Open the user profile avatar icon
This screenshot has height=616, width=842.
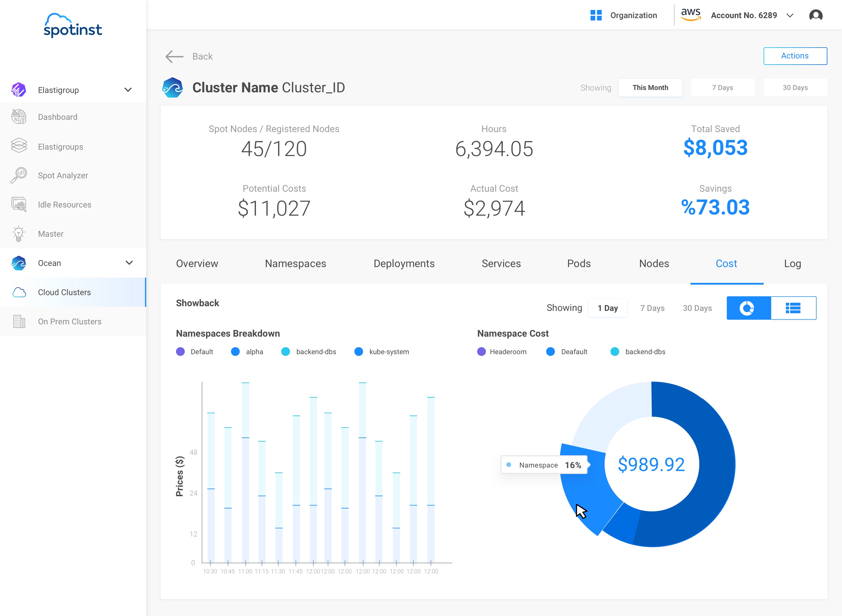(815, 15)
